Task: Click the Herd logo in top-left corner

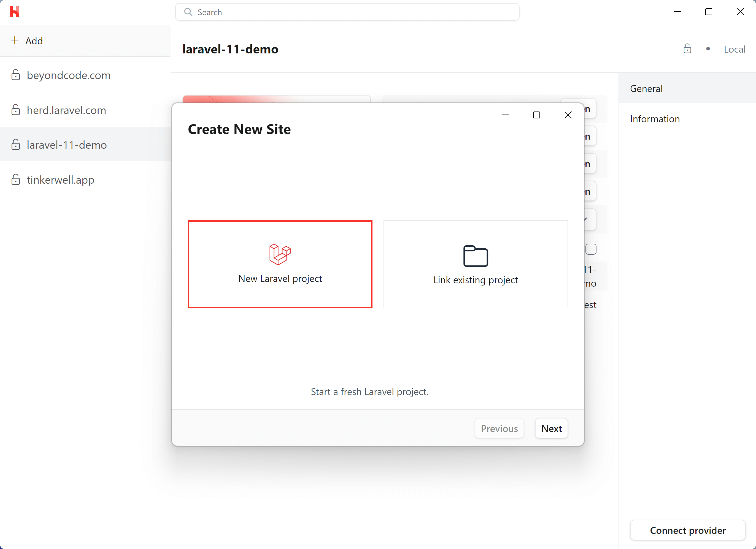Action: pos(14,12)
